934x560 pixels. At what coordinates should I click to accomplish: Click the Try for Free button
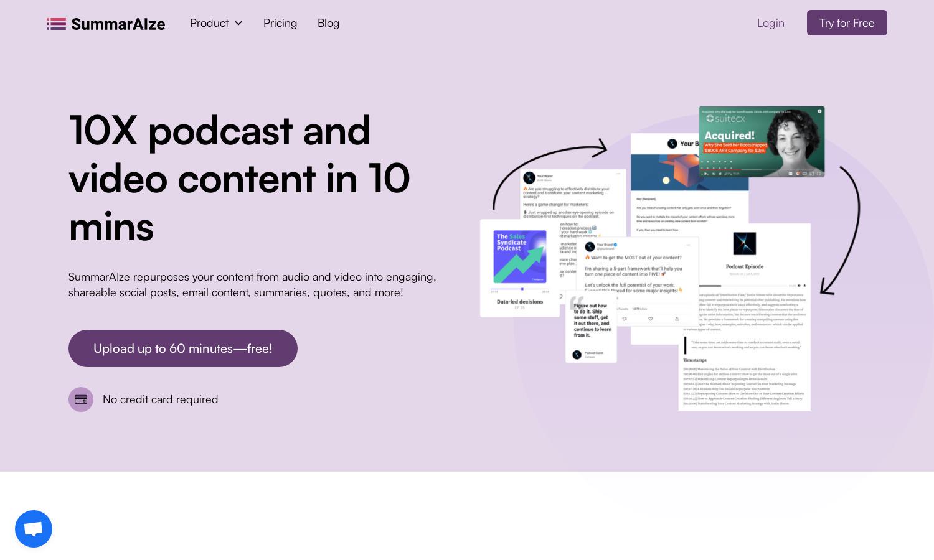(x=847, y=23)
